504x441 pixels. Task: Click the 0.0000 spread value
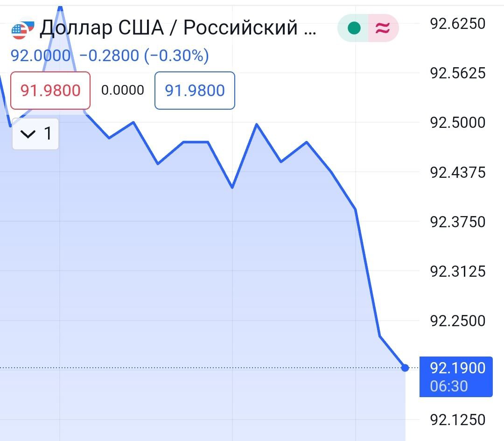pyautogui.click(x=123, y=90)
